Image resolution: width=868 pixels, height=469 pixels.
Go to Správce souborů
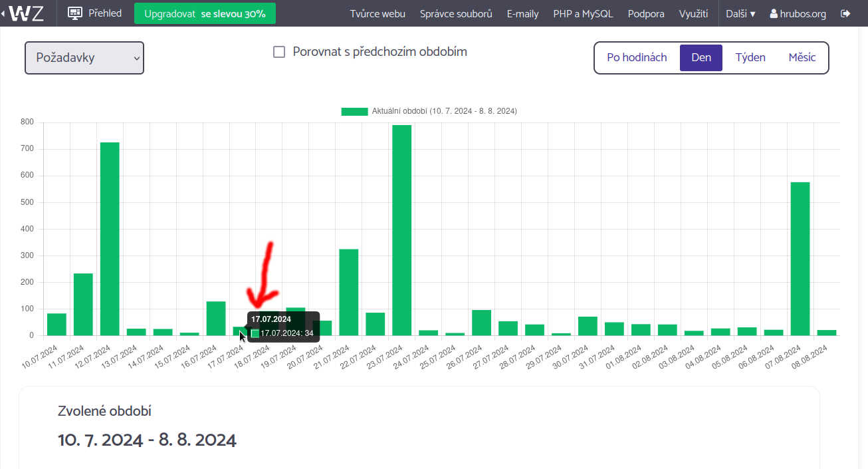[x=456, y=13]
